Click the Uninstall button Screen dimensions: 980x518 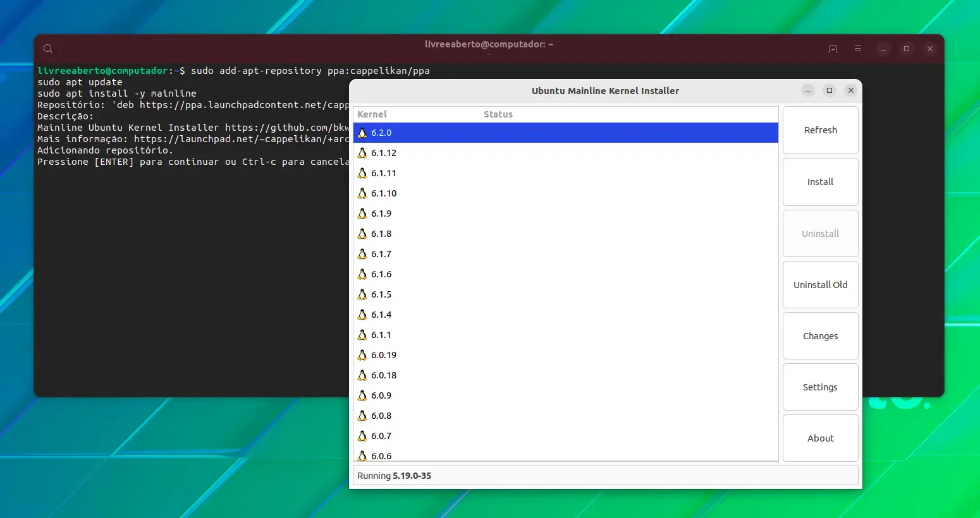click(x=821, y=234)
